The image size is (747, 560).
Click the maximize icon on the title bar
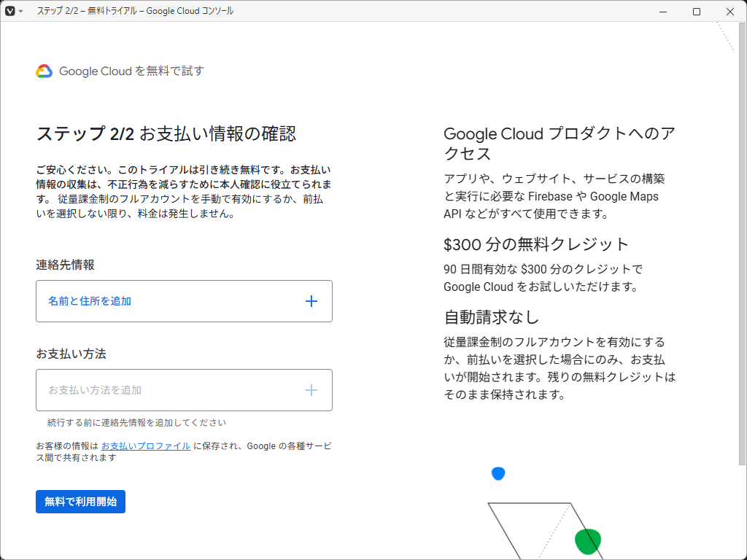pos(696,11)
